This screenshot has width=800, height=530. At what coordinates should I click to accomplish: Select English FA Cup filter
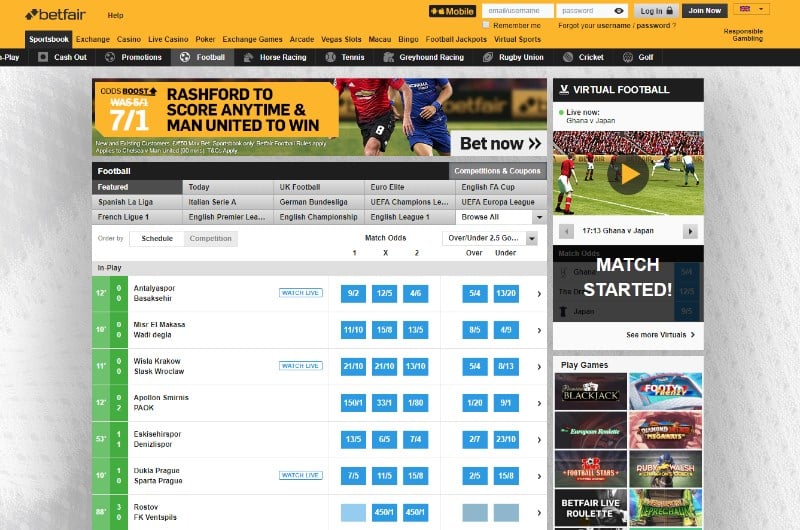point(501,187)
